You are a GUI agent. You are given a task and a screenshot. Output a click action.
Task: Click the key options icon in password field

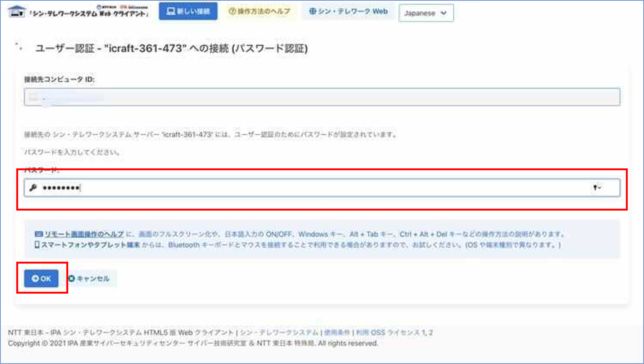[x=597, y=187]
